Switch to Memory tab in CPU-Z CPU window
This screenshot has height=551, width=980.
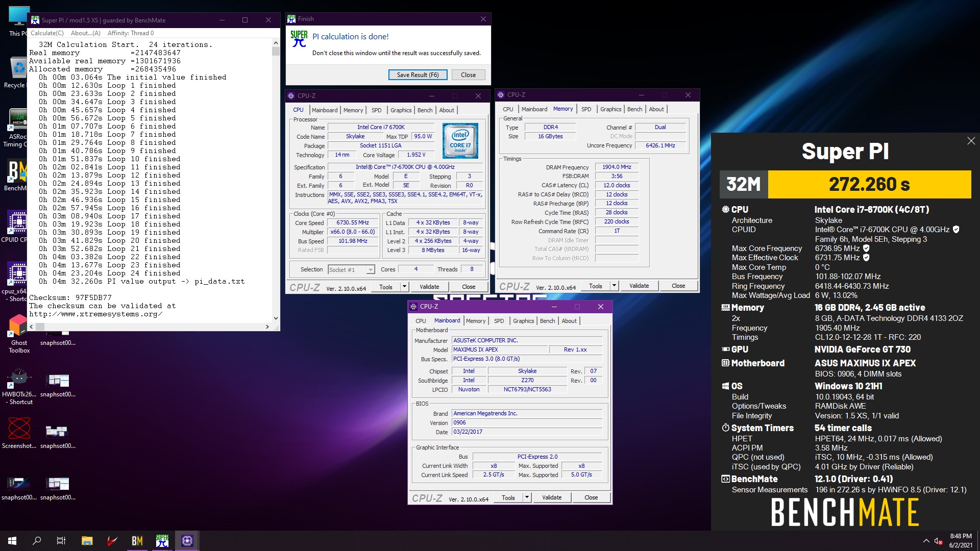[353, 110]
